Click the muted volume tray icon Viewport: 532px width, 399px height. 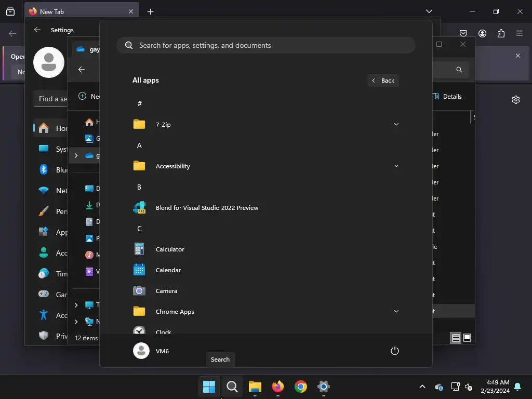click(469, 387)
